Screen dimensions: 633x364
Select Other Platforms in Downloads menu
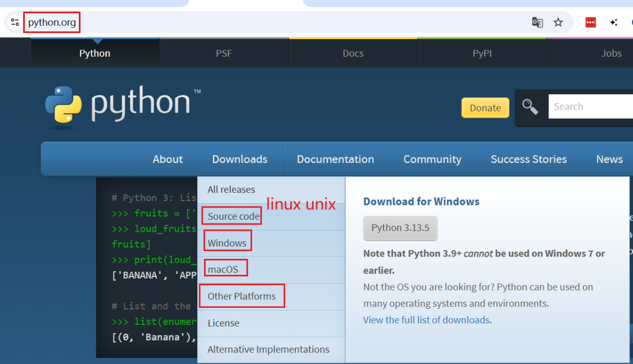(271, 296)
